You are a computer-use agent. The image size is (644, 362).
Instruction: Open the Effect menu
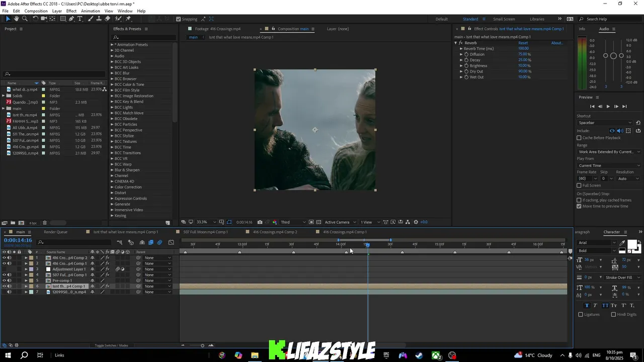71,11
